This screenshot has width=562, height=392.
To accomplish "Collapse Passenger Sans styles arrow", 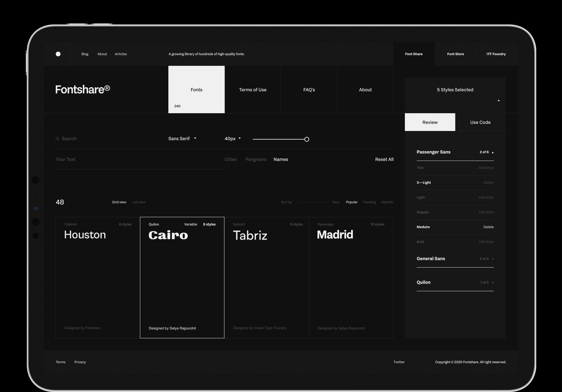I will (493, 152).
